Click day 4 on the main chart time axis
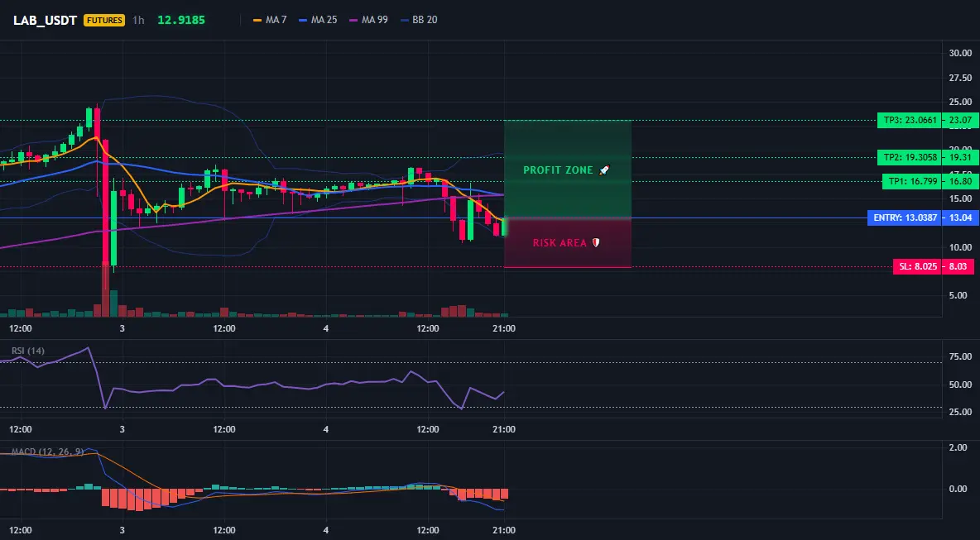Screen dimensions: 980x540 tap(325, 328)
